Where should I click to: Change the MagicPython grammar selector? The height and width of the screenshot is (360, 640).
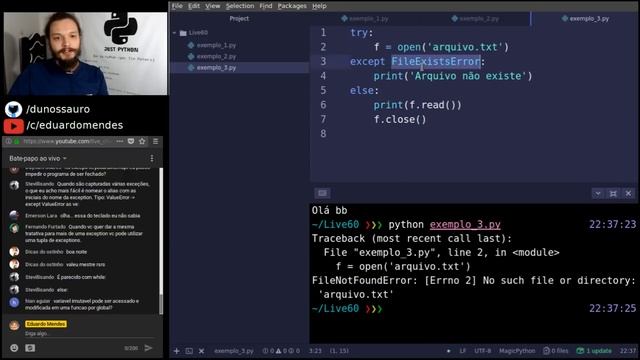tap(517, 351)
